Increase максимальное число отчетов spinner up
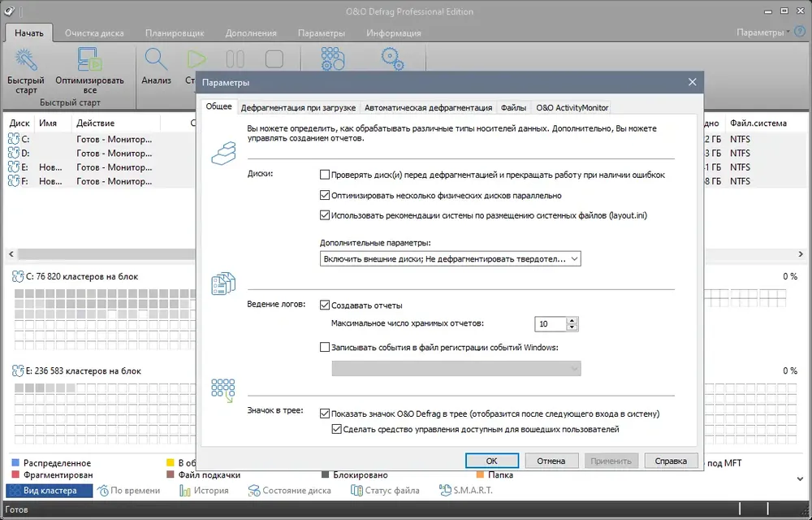This screenshot has height=520, width=812. coord(572,320)
